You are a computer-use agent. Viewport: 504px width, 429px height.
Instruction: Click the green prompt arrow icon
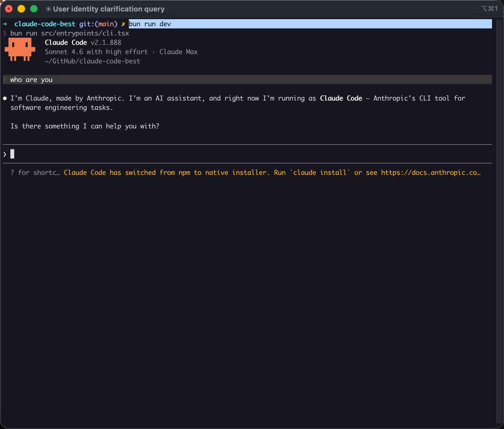coord(5,24)
